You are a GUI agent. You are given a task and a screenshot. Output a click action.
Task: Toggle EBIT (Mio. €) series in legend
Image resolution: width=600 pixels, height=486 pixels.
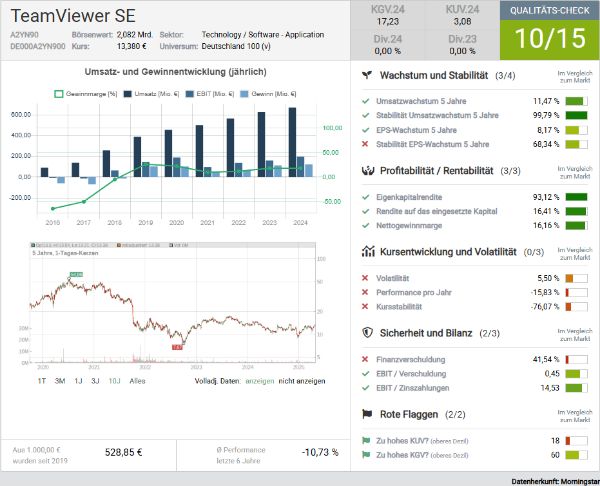(x=209, y=94)
